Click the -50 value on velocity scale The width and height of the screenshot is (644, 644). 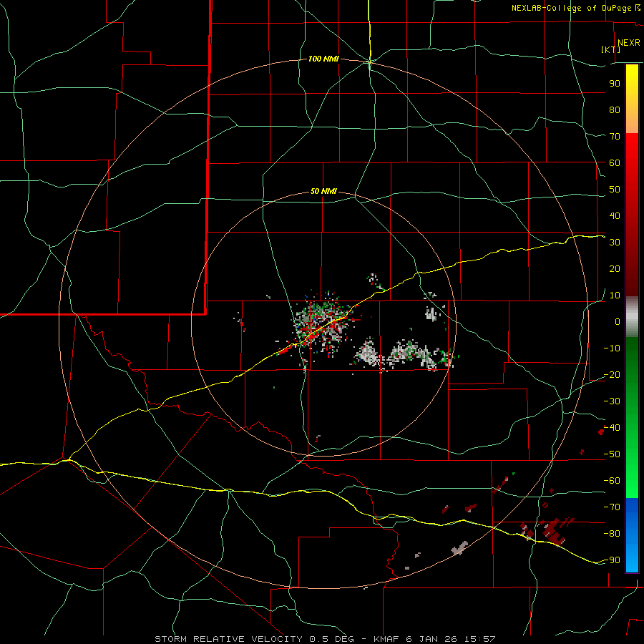pyautogui.click(x=612, y=454)
